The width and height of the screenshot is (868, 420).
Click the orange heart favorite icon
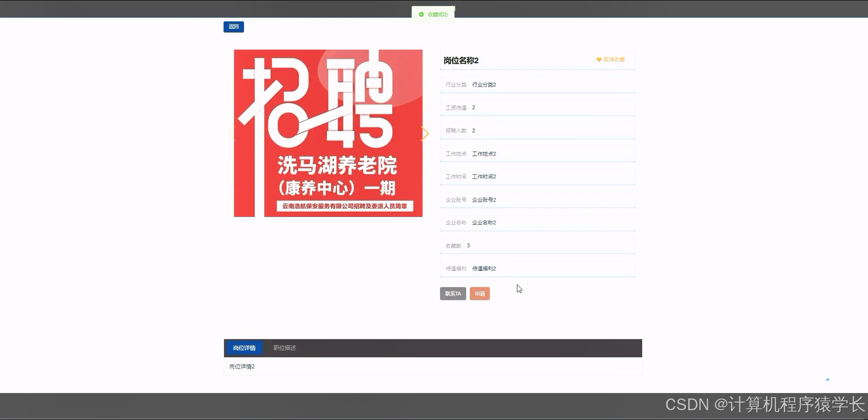pos(599,60)
